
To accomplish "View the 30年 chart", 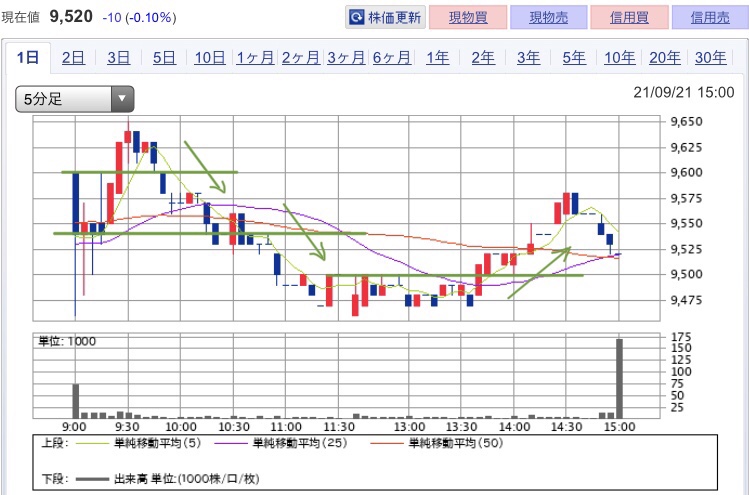I will click(x=710, y=58).
